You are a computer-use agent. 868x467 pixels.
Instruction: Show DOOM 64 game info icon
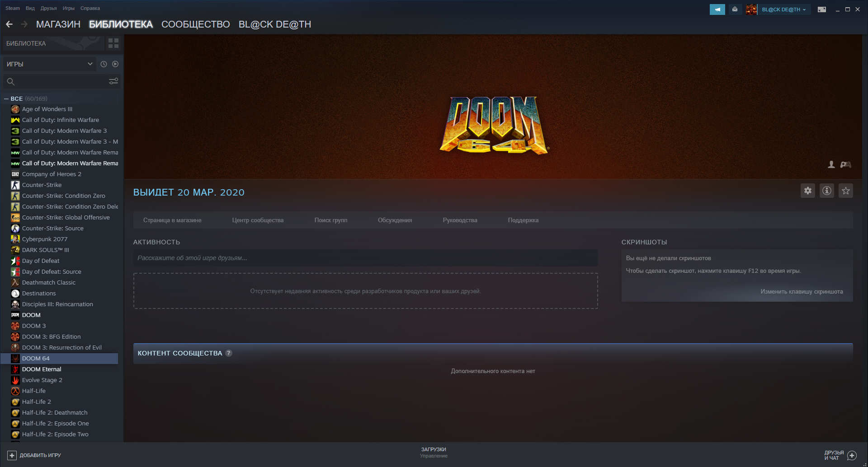click(x=827, y=191)
